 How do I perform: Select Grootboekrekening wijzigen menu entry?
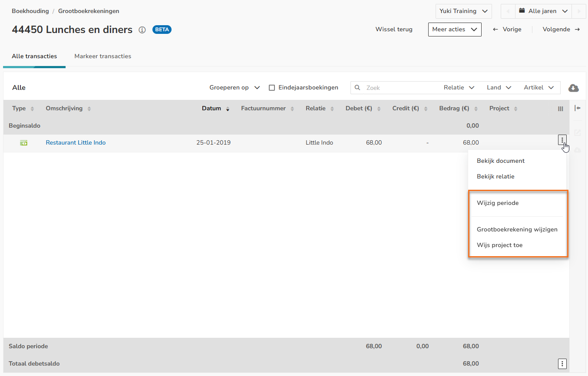pyautogui.click(x=517, y=230)
